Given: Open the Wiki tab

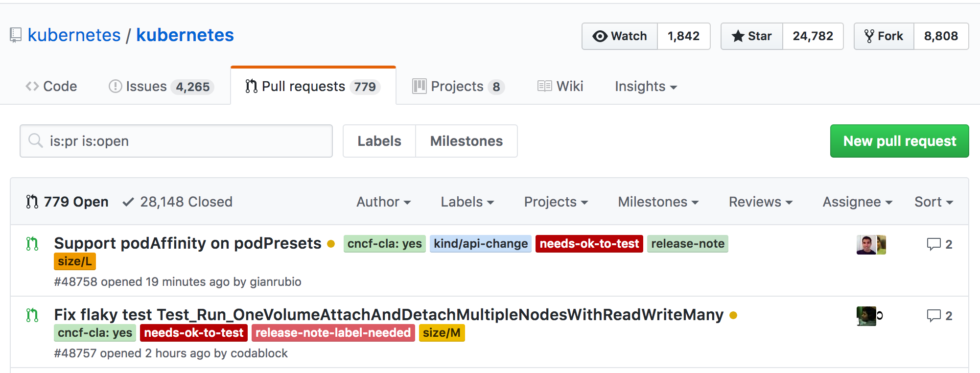Looking at the screenshot, I should (x=560, y=86).
